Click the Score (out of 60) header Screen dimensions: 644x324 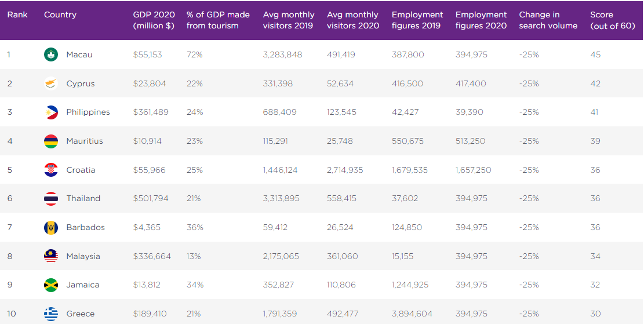(x=612, y=20)
